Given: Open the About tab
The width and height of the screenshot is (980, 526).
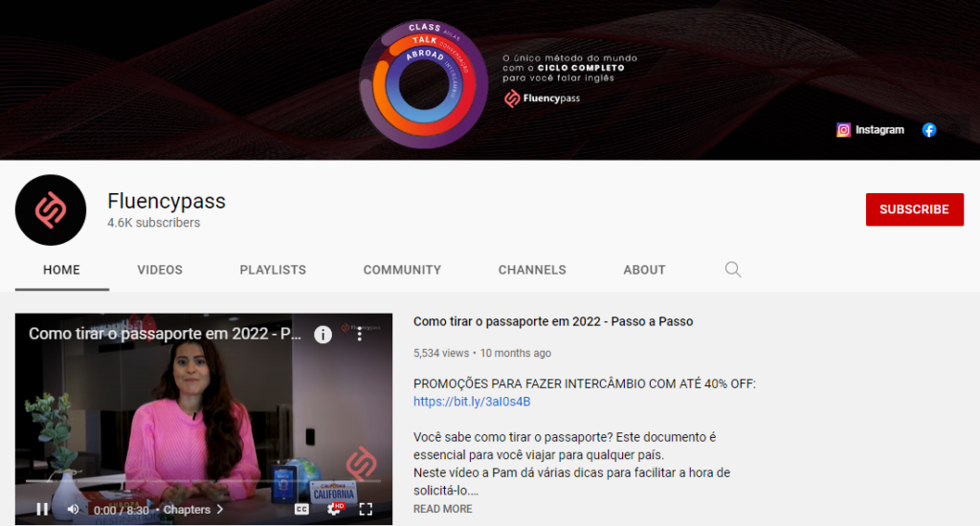Looking at the screenshot, I should (644, 270).
